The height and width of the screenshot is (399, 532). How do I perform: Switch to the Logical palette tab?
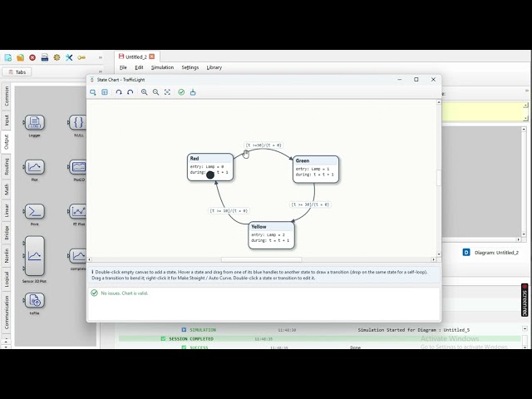[7, 278]
